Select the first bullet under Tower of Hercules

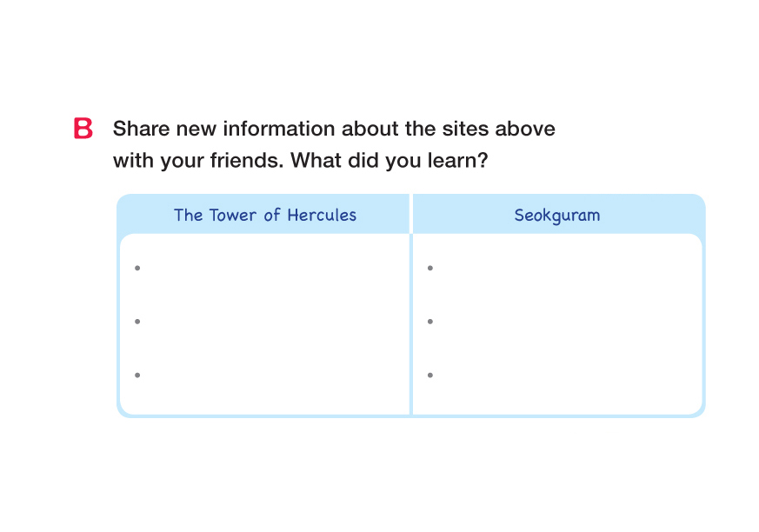[x=137, y=268]
